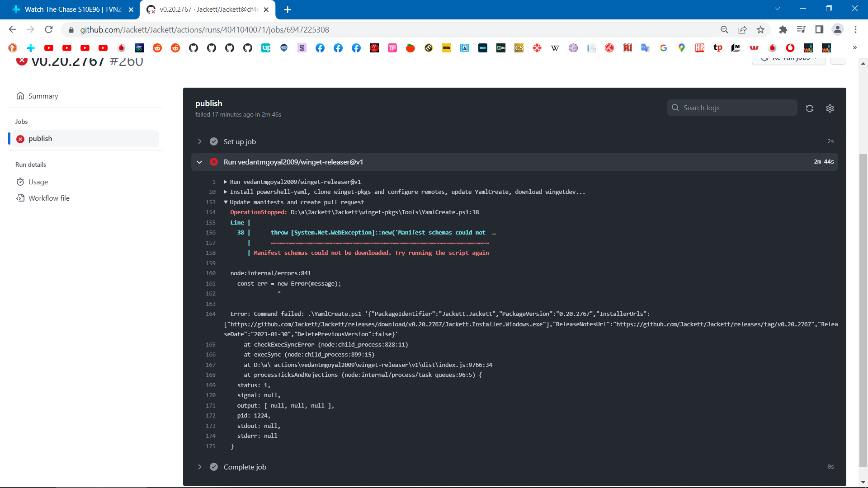Refresh the logs with the reload icon
868x488 pixels.
coord(809,108)
